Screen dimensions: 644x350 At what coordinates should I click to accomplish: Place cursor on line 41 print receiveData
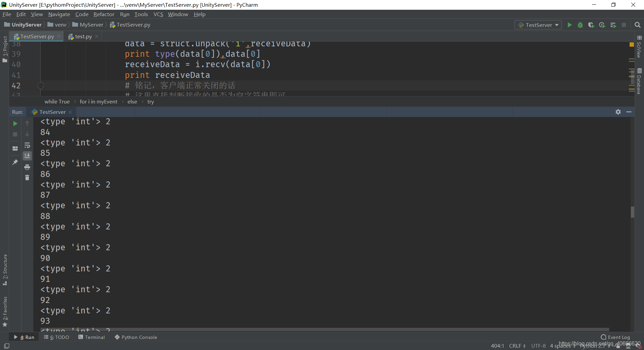[x=167, y=75]
